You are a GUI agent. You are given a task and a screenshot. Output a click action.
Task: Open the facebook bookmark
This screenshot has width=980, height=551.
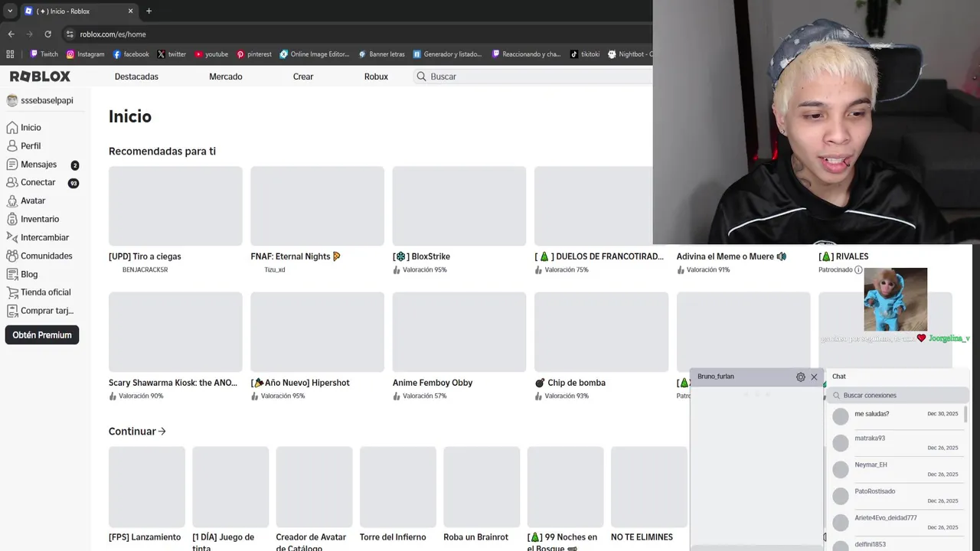[131, 54]
